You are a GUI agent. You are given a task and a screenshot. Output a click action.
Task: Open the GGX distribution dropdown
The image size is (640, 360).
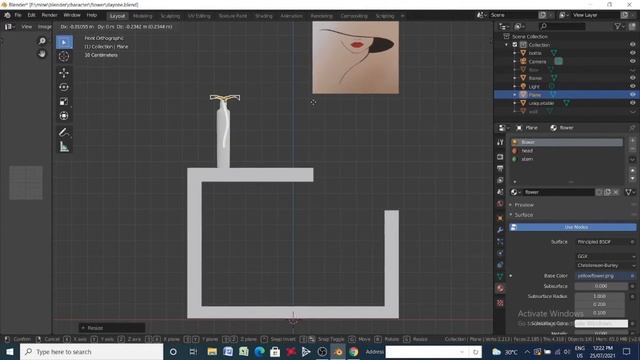[x=606, y=256]
